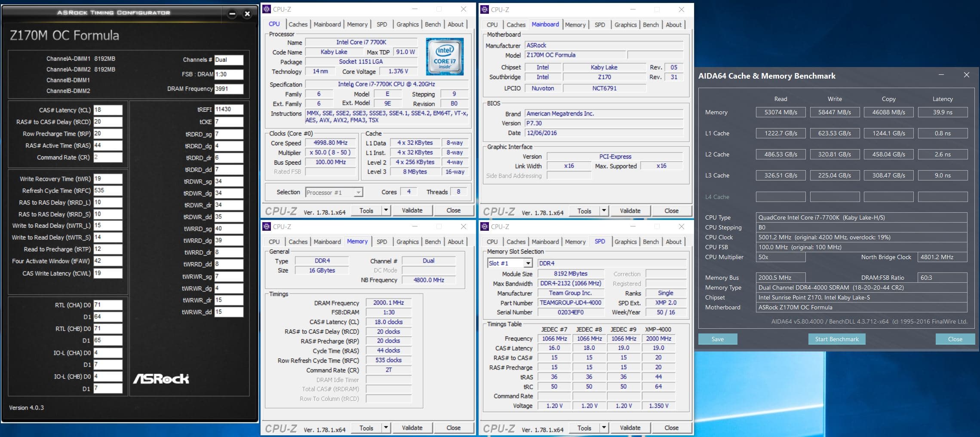Expand Tools dropdown arrow in Memory window
This screenshot has width=980, height=437.
(386, 428)
